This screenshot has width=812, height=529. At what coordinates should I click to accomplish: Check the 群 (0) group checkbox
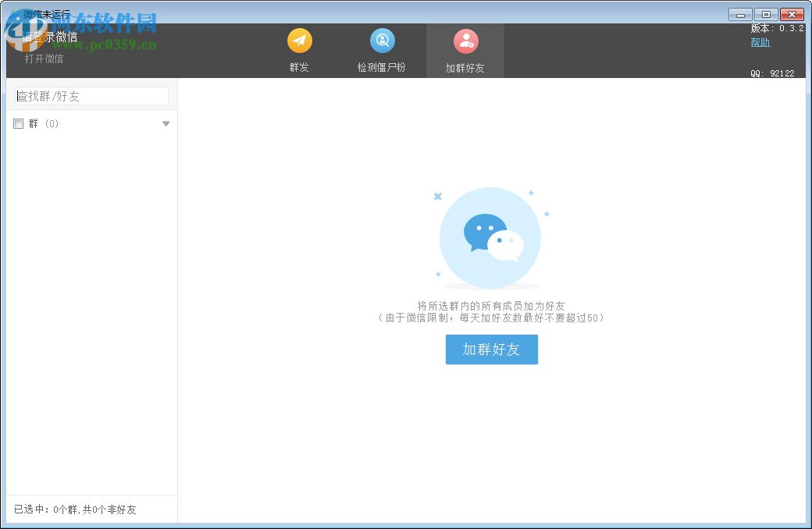[x=18, y=123]
